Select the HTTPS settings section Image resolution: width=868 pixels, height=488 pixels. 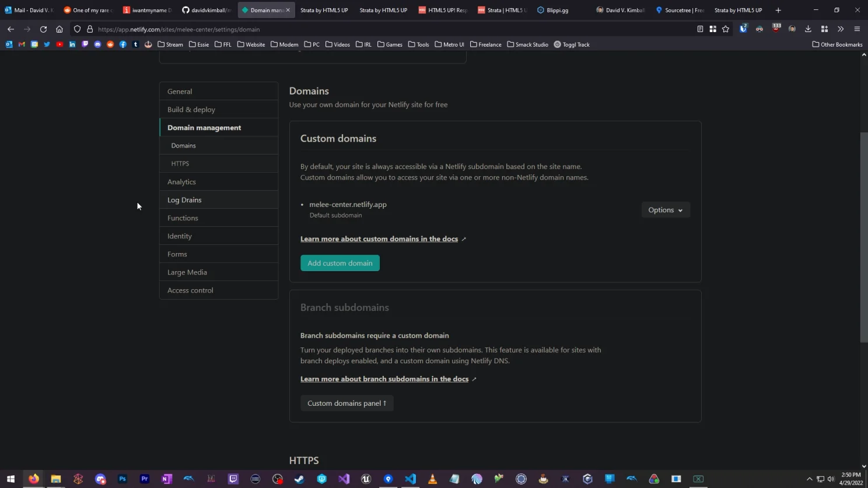point(180,163)
